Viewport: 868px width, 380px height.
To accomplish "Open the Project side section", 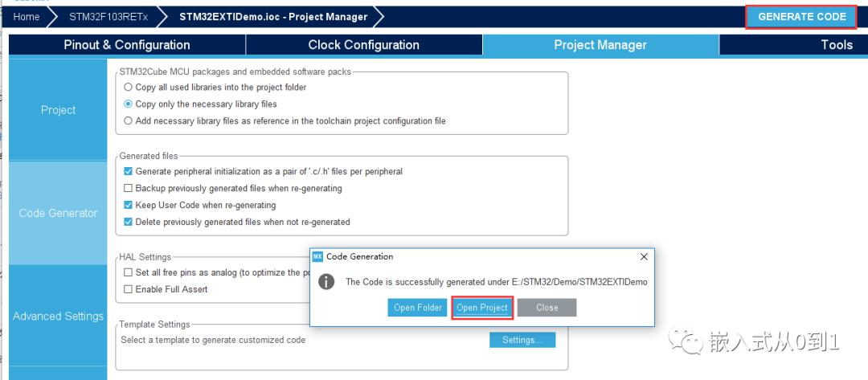I will click(58, 109).
